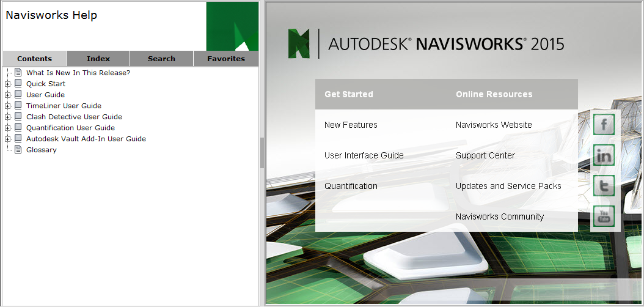Open the New Features link
The height and width of the screenshot is (307, 644).
351,125
